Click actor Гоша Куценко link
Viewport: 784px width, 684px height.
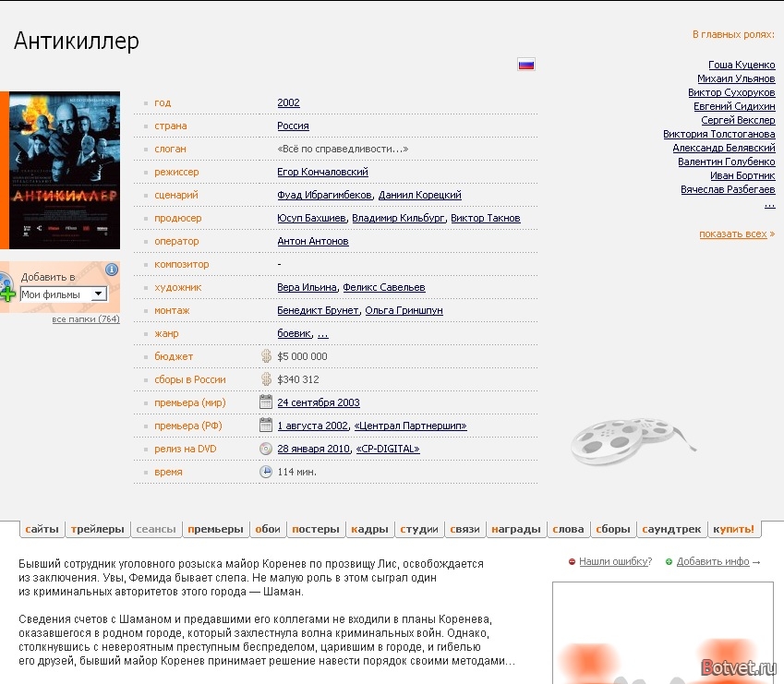[742, 65]
